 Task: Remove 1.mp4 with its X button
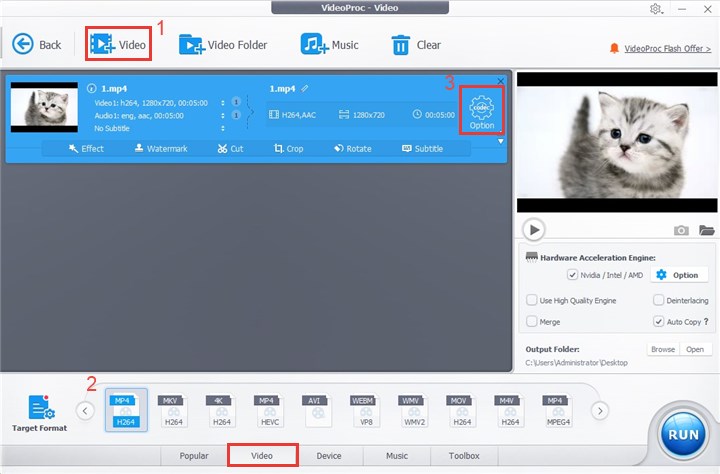pyautogui.click(x=501, y=81)
